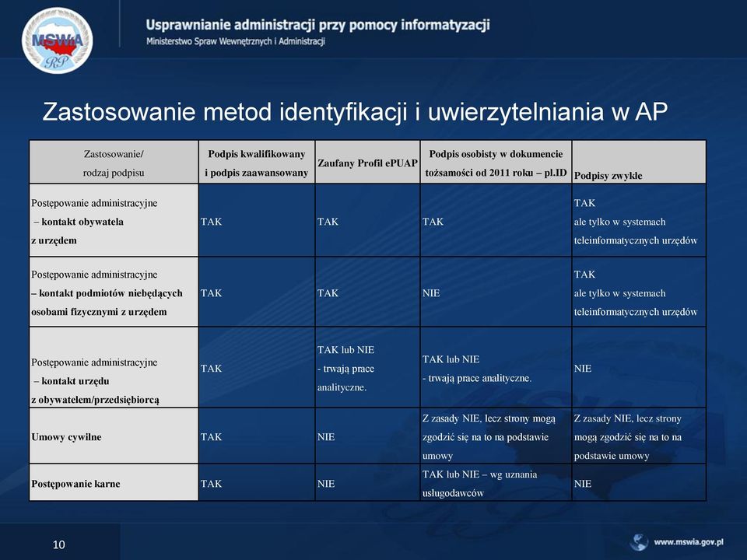Click the 'kontakt podmiotów niebędących osobami fizycznymi' row label

pyautogui.click(x=114, y=292)
